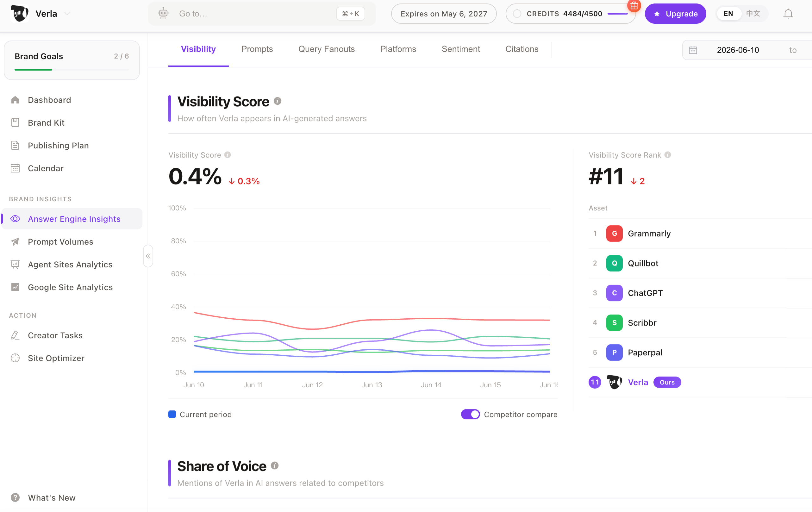812x512 pixels.
Task: Open the notifications bell
Action: 788,14
